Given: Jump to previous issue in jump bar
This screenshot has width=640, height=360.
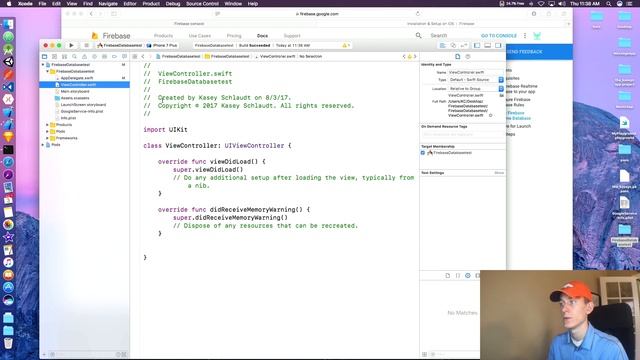Looking at the screenshot, I should (404, 56).
